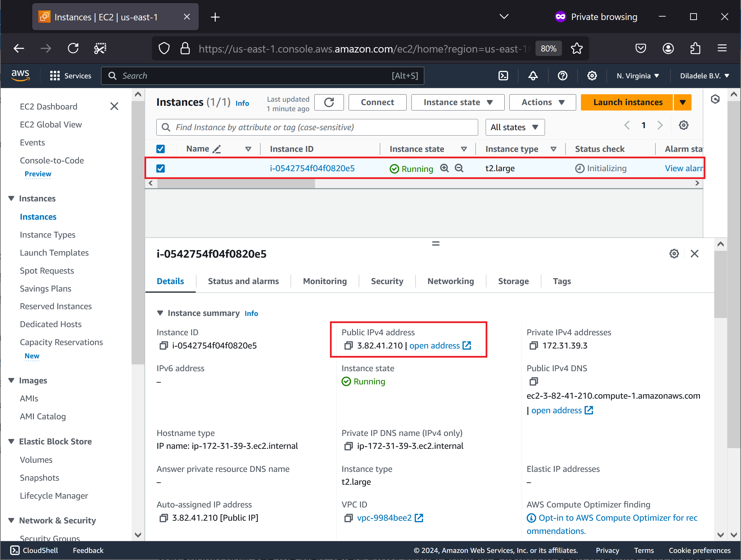Collapse the Instances sidebar group

click(x=11, y=198)
